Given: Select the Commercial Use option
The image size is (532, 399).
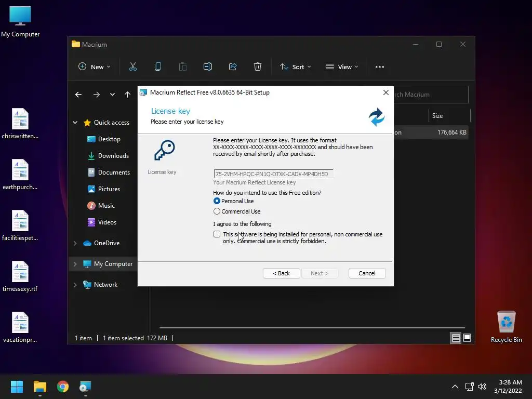Looking at the screenshot, I should (217, 211).
